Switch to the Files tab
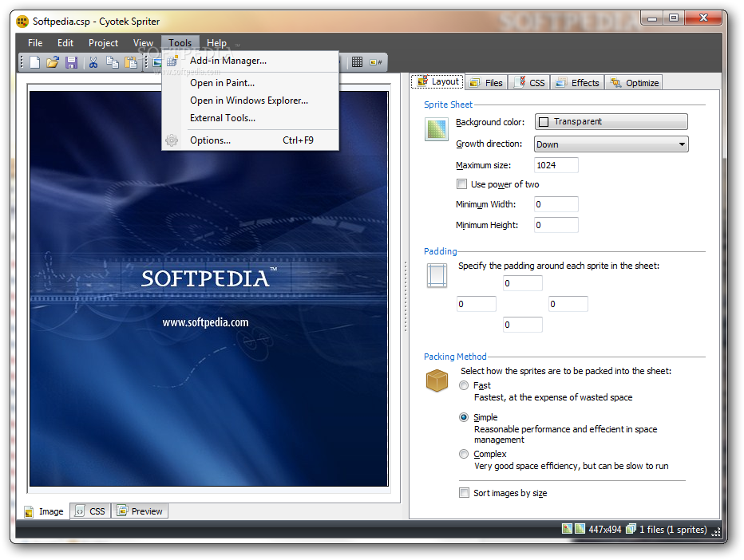 coord(486,83)
